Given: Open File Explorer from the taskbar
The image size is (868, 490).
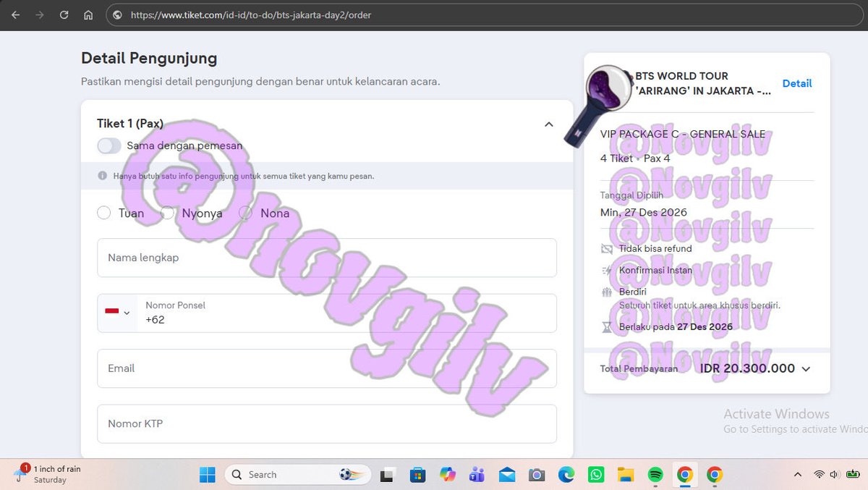Looking at the screenshot, I should point(626,475).
